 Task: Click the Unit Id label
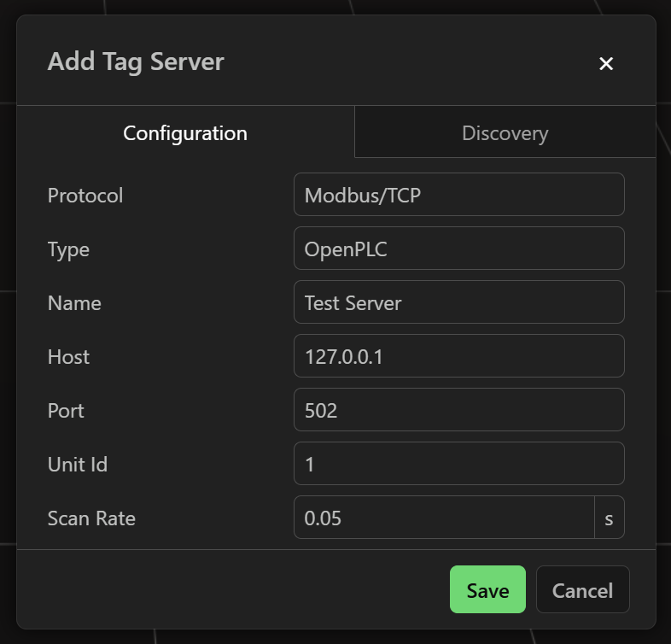(78, 465)
